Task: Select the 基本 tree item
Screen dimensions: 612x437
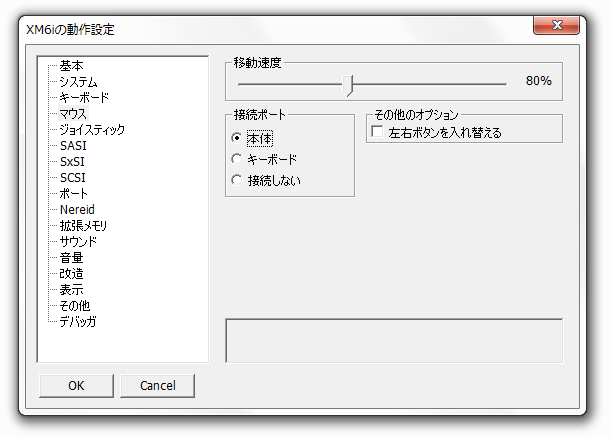Action: (x=71, y=66)
